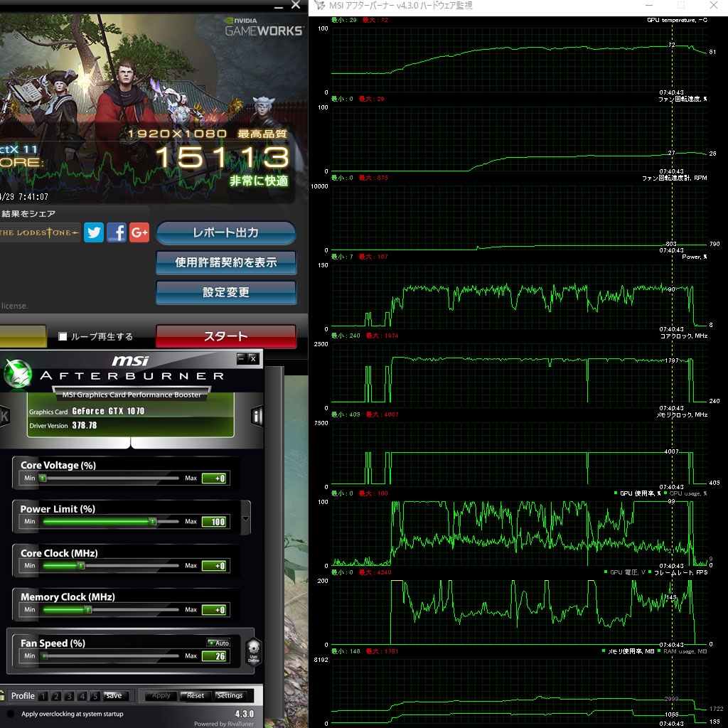This screenshot has width=728, height=728.
Task: Select Afterburner profile slot 1
Action: tap(43, 696)
